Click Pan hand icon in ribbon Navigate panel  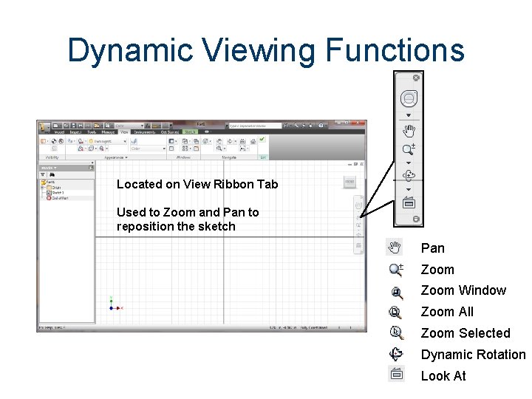coord(219,141)
